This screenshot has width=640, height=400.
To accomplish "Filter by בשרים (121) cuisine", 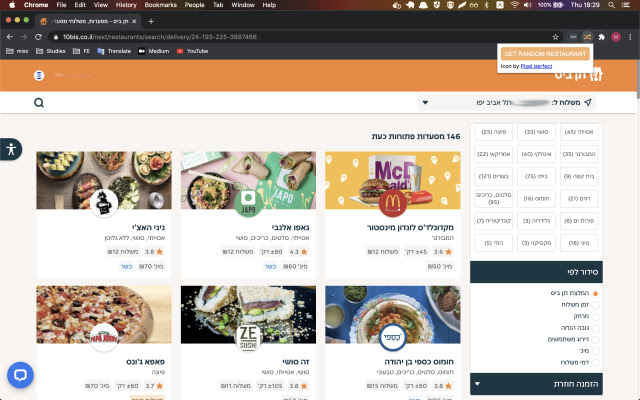I will [x=493, y=176].
